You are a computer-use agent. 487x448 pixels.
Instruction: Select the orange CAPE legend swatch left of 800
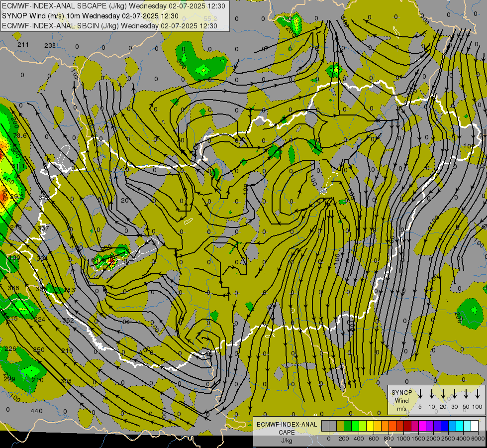pyautogui.click(x=385, y=426)
